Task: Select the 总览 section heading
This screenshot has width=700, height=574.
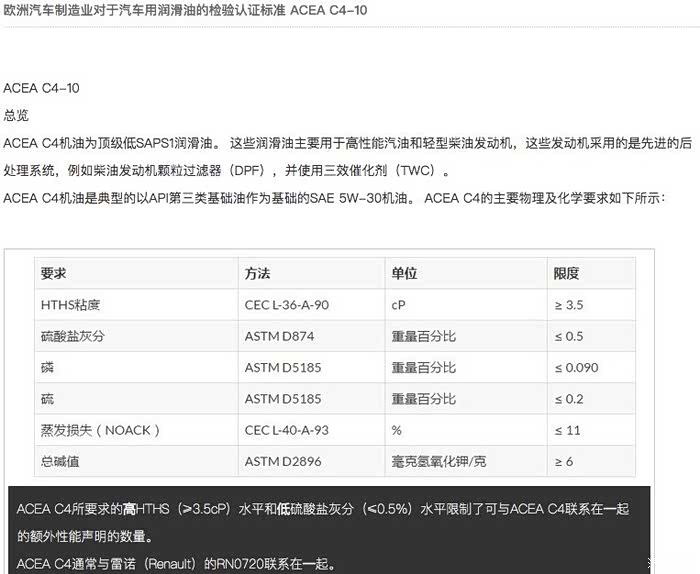Action: pos(17,116)
